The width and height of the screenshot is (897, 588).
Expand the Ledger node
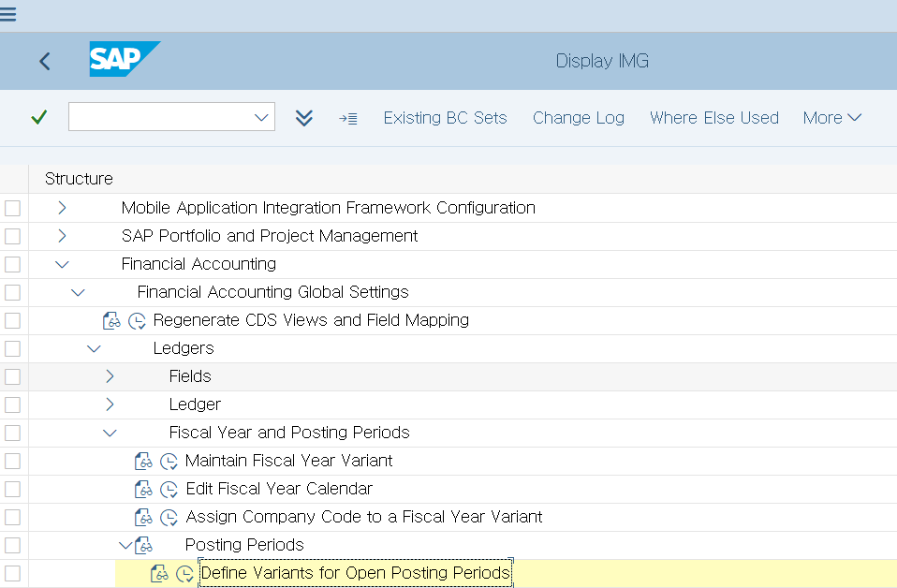click(x=110, y=404)
